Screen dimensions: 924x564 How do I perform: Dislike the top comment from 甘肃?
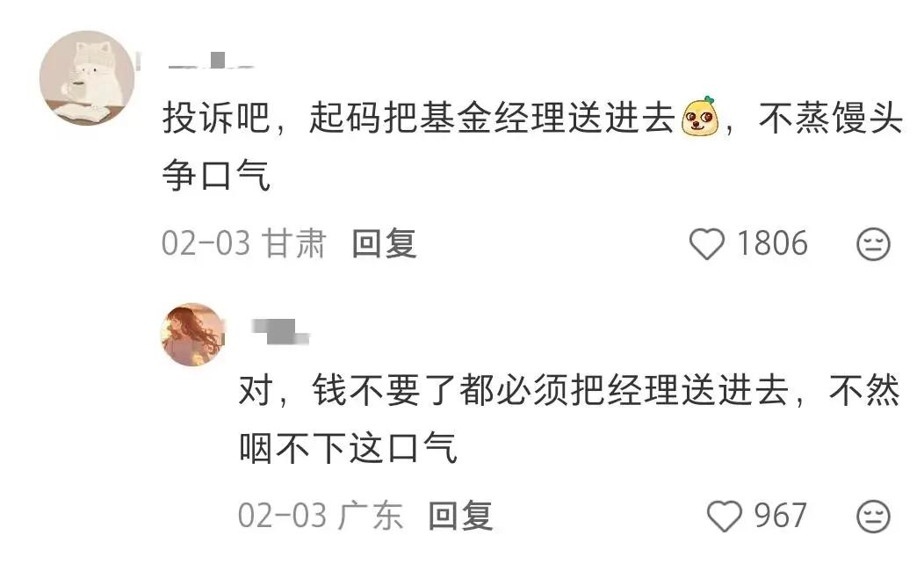[x=873, y=244]
